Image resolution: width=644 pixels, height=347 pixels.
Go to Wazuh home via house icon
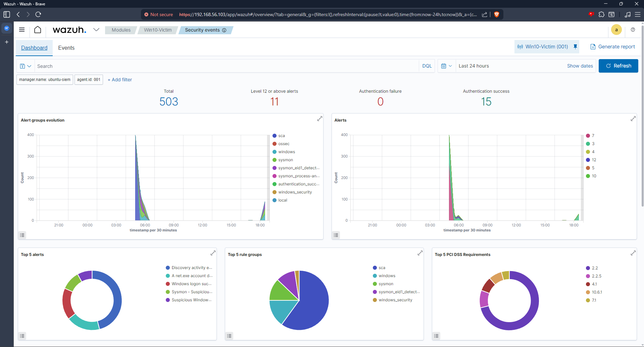tap(38, 30)
